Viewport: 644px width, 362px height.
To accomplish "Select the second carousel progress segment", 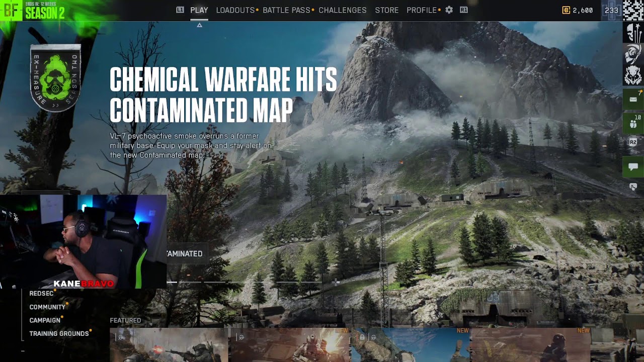I will (x=190, y=282).
